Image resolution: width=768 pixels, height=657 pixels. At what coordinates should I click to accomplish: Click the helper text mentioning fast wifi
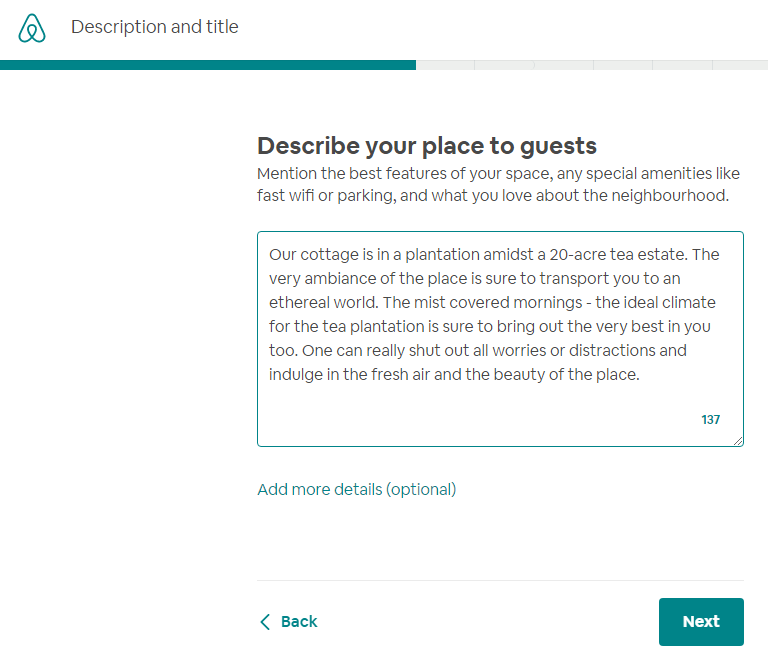[498, 184]
